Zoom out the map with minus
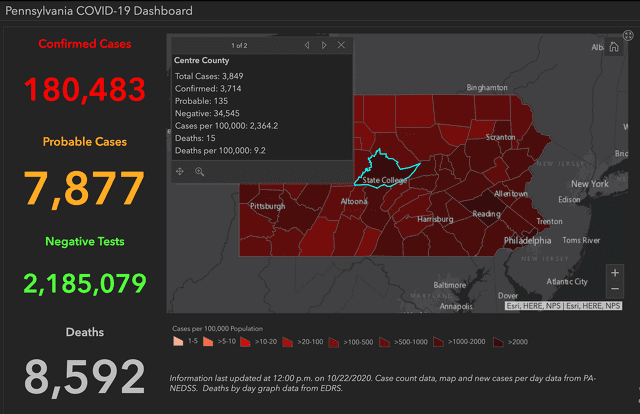This screenshot has width=640, height=414. (615, 289)
